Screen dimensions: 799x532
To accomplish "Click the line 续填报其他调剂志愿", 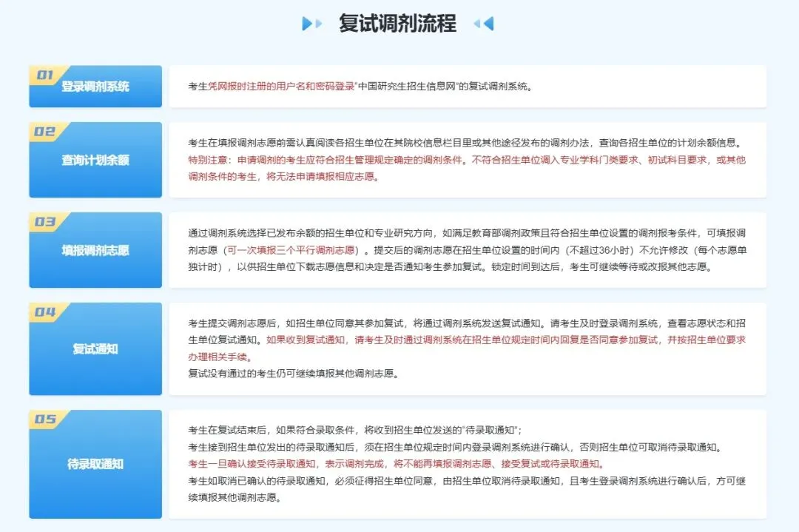I will [235, 497].
